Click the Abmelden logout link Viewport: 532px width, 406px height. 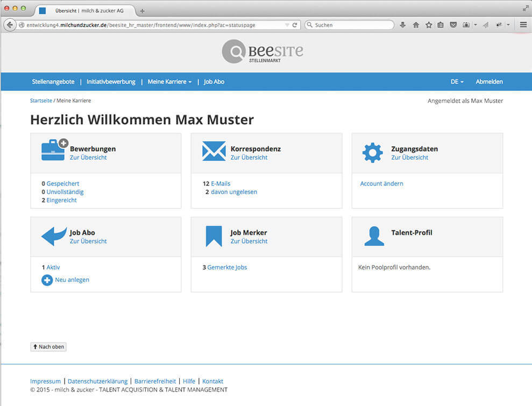coord(489,82)
